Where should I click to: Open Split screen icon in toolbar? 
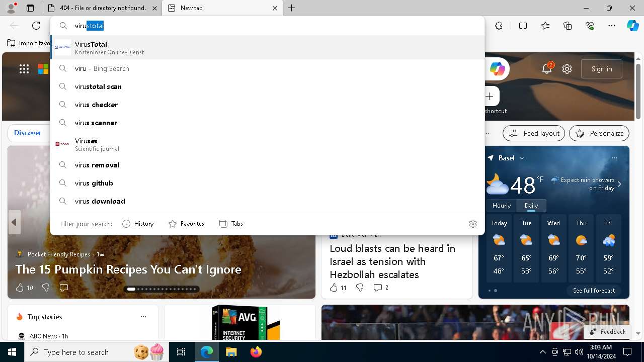click(x=523, y=26)
